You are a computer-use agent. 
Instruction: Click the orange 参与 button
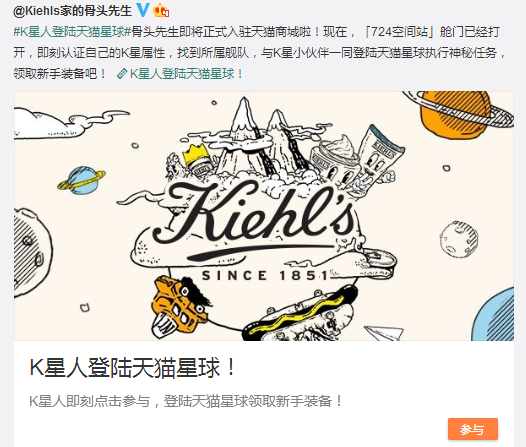(x=473, y=429)
